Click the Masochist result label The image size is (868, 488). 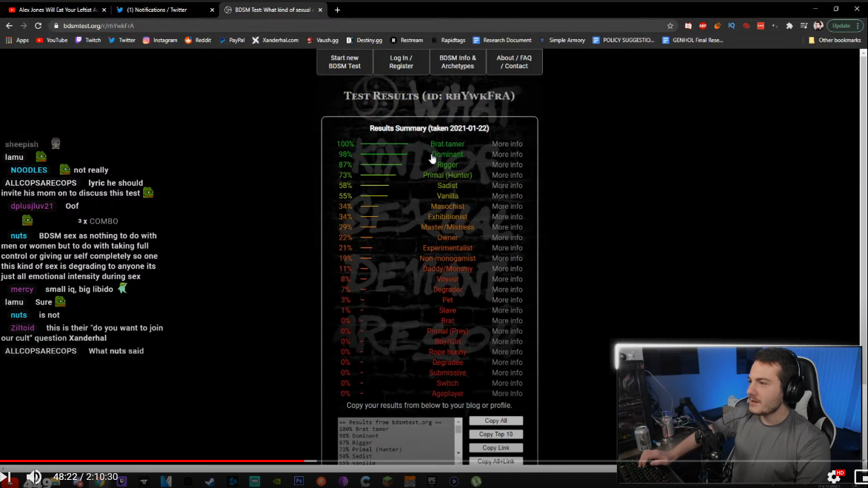tap(447, 207)
